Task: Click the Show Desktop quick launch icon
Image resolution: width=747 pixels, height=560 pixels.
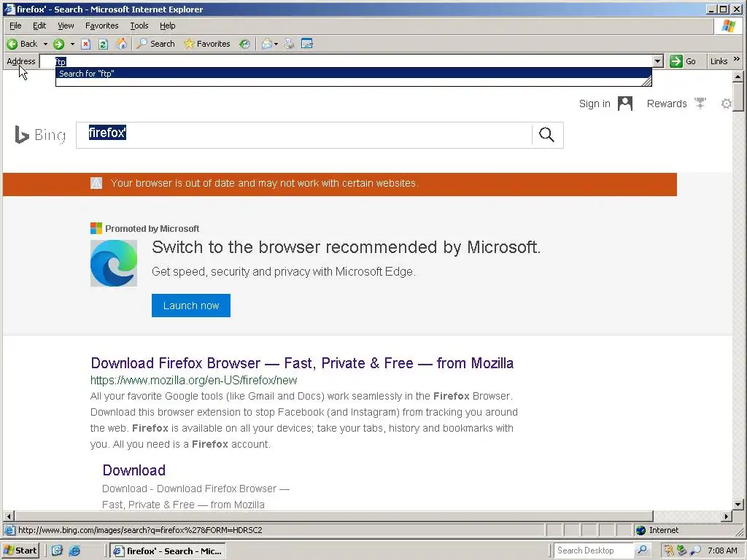Action: click(57, 551)
